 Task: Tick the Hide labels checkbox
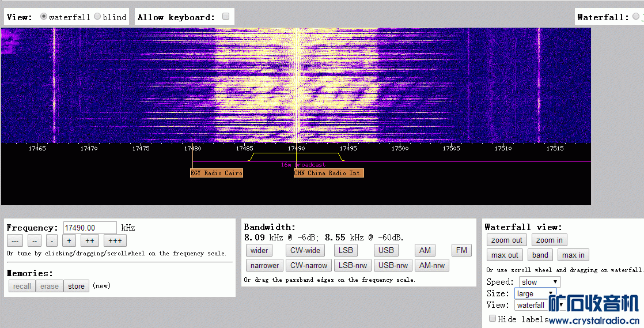coord(493,319)
